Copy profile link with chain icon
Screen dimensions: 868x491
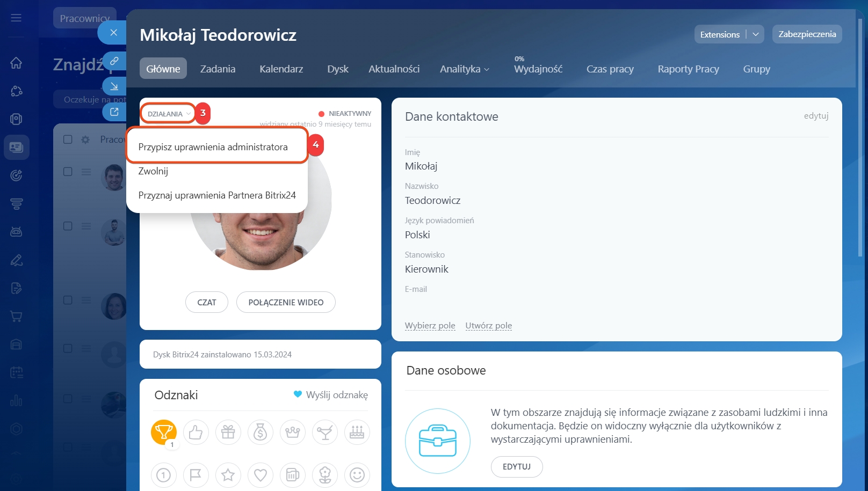pos(114,61)
